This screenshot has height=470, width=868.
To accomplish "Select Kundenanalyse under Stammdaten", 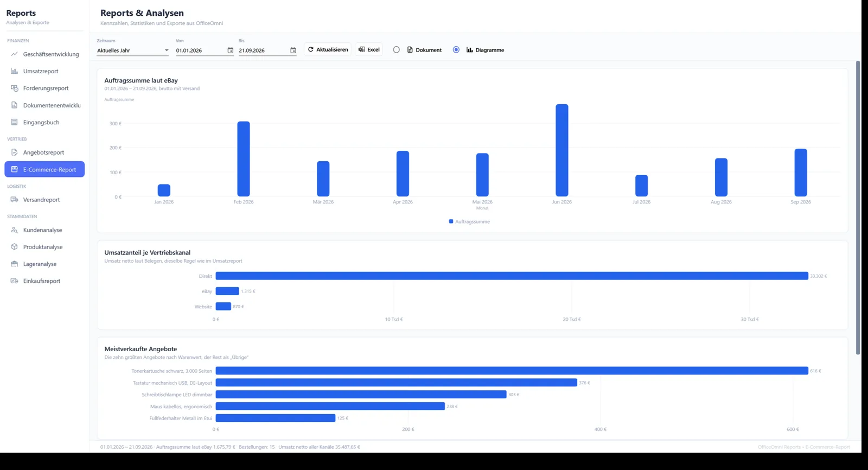I will pyautogui.click(x=44, y=230).
